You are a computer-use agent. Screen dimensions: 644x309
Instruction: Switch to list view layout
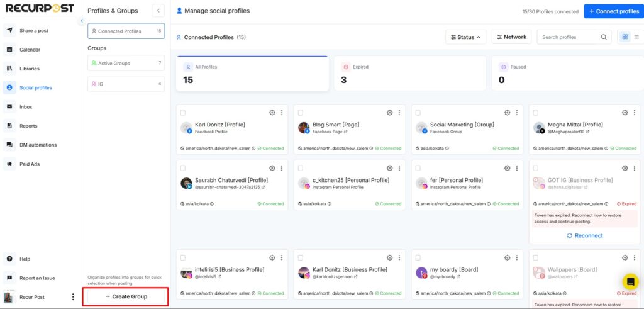pos(636,37)
